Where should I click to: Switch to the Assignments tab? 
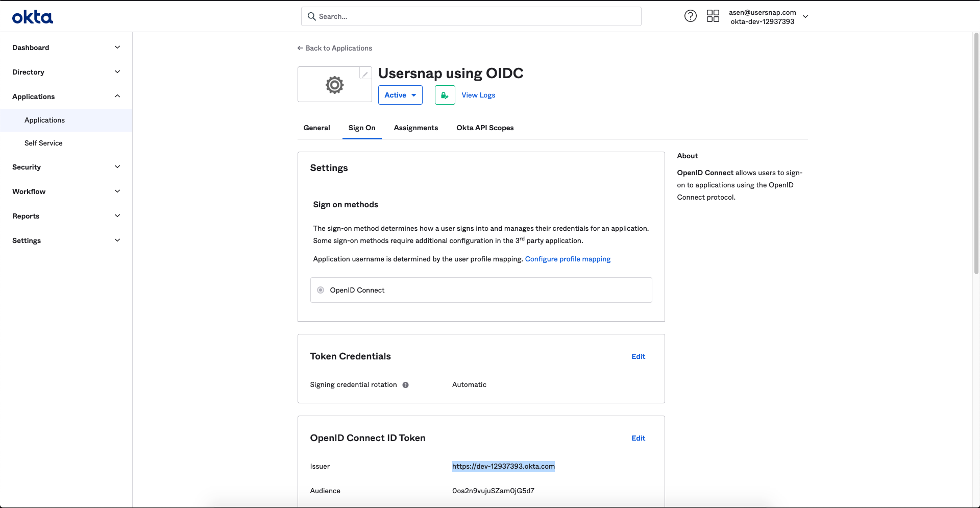click(x=416, y=128)
